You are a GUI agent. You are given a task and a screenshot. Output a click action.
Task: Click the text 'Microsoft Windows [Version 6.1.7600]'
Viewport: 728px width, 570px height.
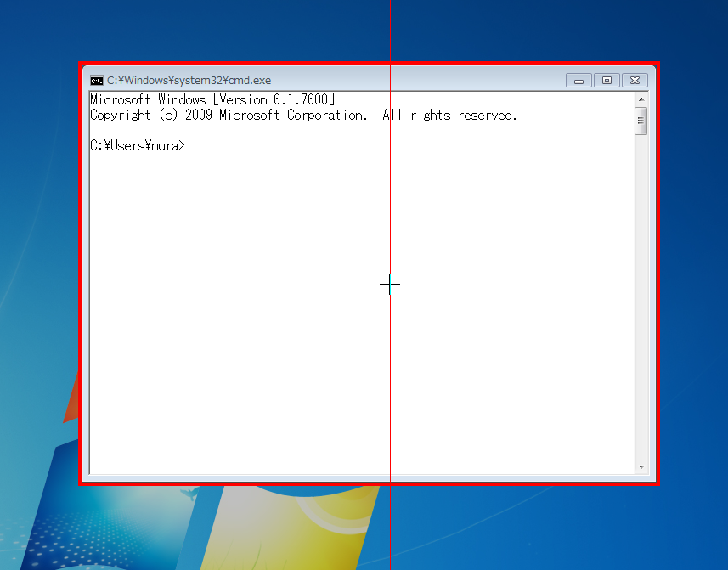coord(212,99)
